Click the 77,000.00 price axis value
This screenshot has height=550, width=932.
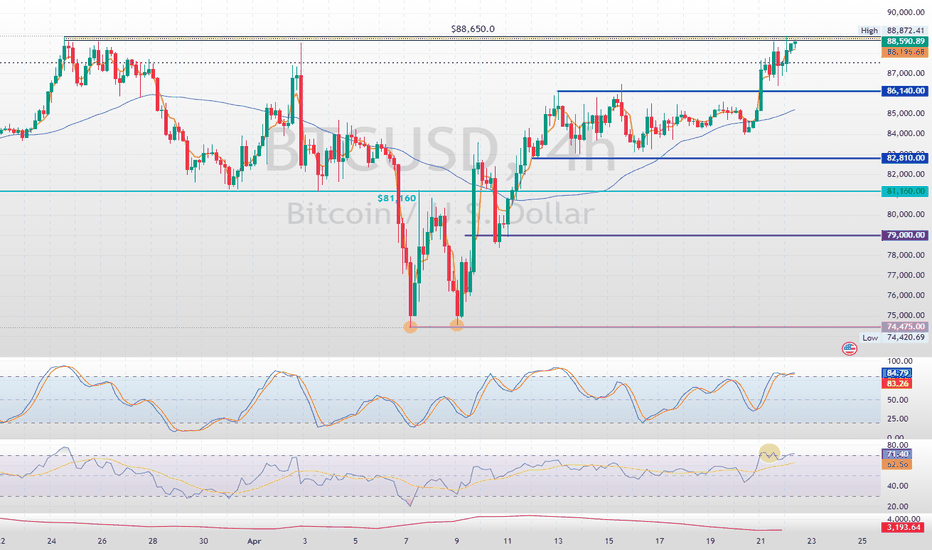(x=905, y=275)
